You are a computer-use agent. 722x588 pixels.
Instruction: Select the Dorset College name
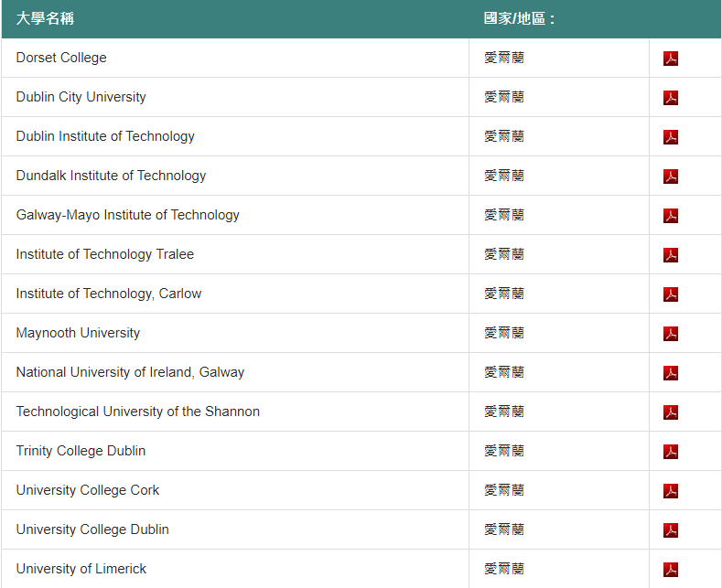pyautogui.click(x=61, y=58)
